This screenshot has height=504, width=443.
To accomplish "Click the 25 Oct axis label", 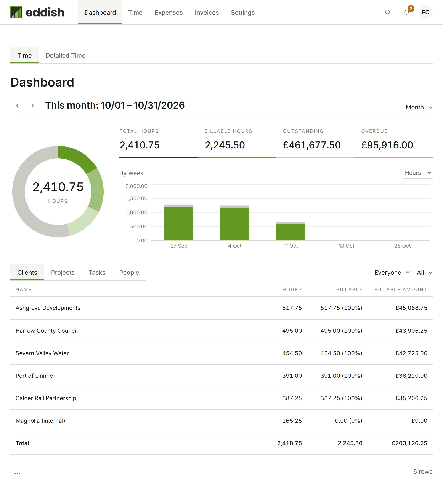I will coord(402,246).
